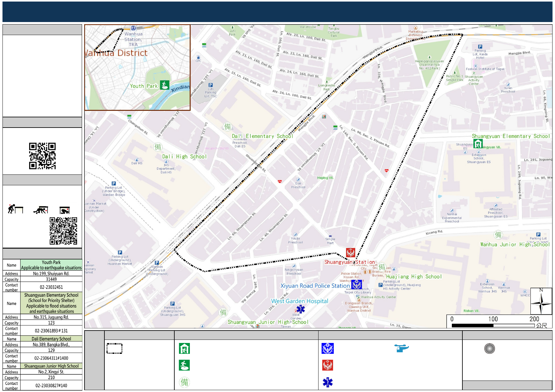The image size is (555, 392).
Task: Click the 備 marker beside Huajiang High School
Action: [x=382, y=267]
